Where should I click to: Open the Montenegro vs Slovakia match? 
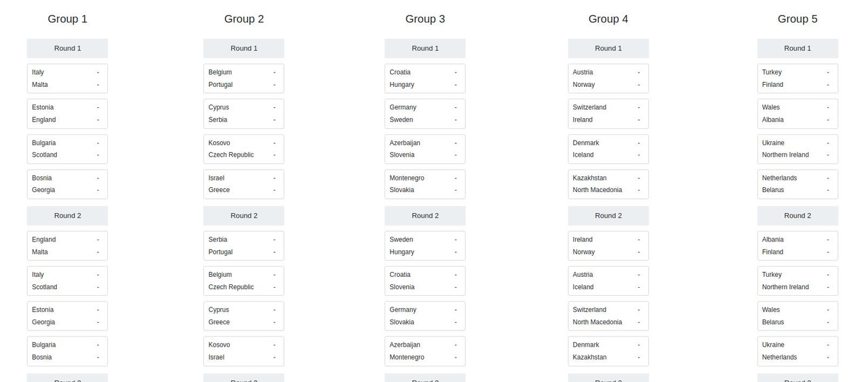pyautogui.click(x=425, y=184)
